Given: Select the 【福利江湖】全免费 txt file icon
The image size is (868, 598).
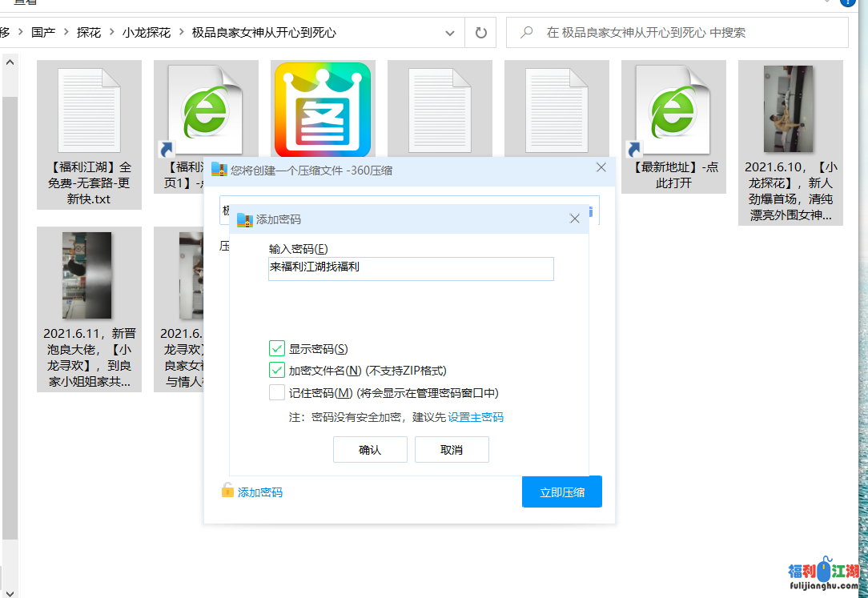Looking at the screenshot, I should point(89,110).
